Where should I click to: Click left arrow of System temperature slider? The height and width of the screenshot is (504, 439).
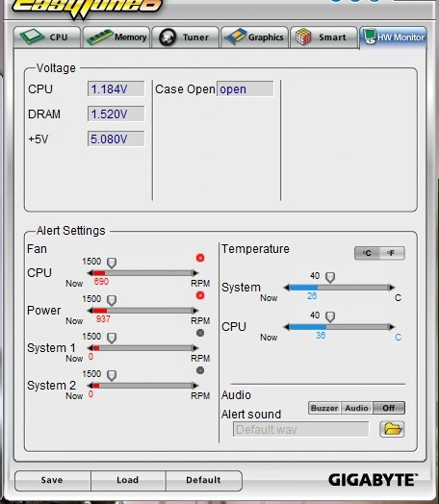point(287,288)
